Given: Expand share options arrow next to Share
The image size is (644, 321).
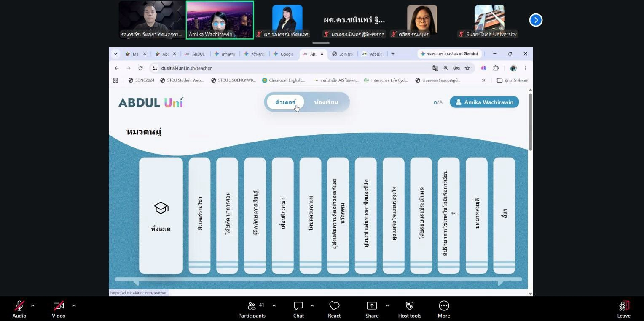Looking at the screenshot, I should [387, 305].
